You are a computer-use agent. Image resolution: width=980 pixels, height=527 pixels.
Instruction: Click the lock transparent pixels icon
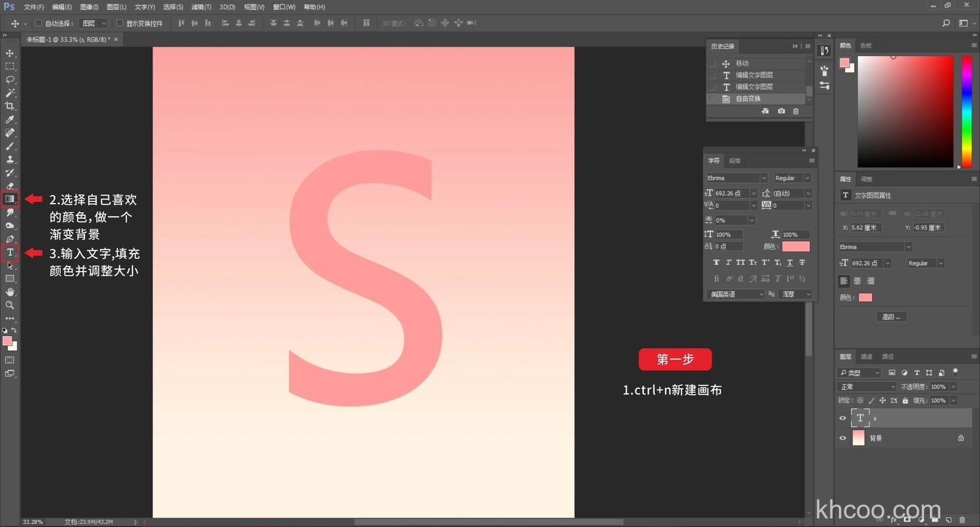pyautogui.click(x=860, y=400)
